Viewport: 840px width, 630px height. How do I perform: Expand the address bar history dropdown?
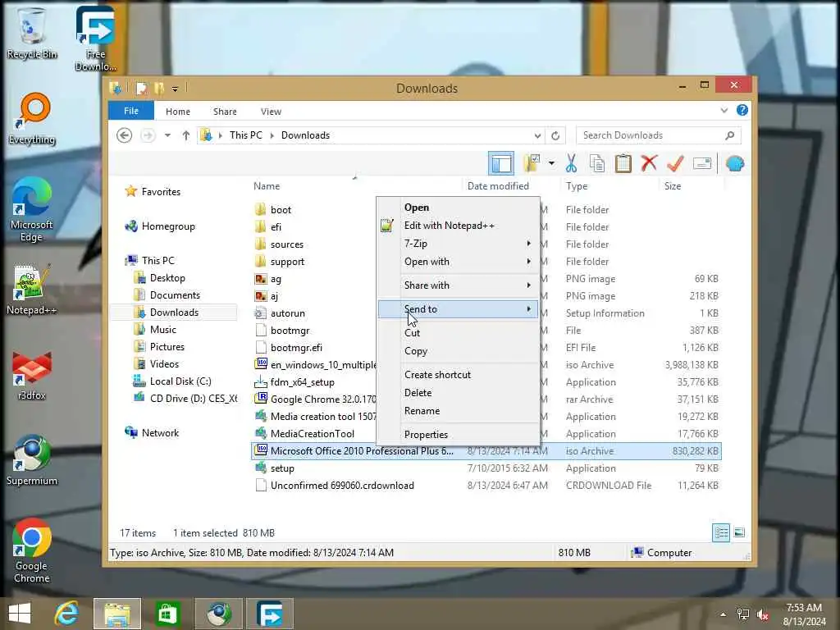coord(537,135)
